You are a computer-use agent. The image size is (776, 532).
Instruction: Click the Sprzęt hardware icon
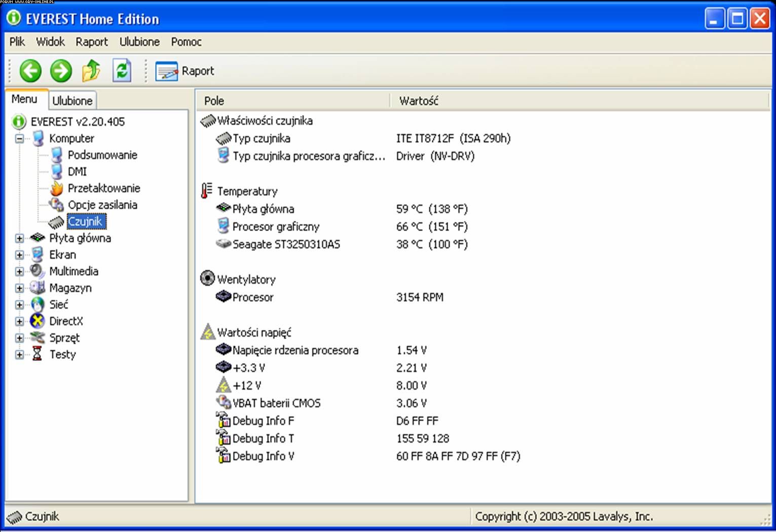(38, 337)
